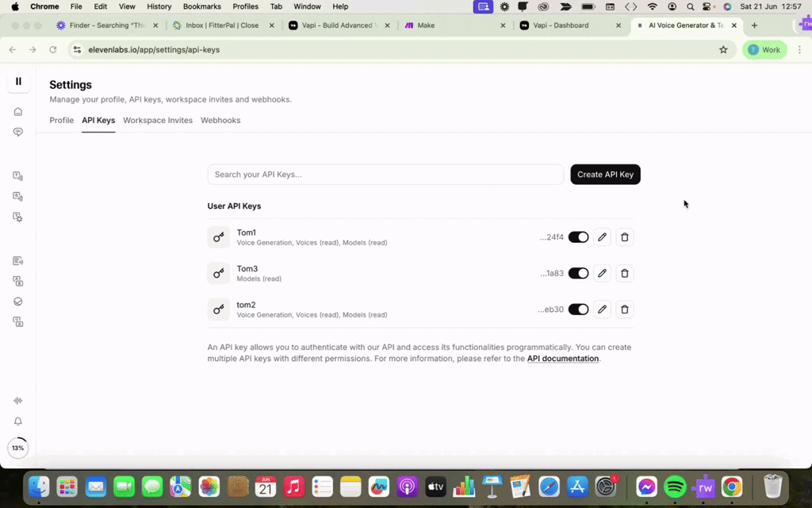Viewport: 812px width, 508px height.
Task: Click the 13% usage progress indicator
Action: [17, 448]
